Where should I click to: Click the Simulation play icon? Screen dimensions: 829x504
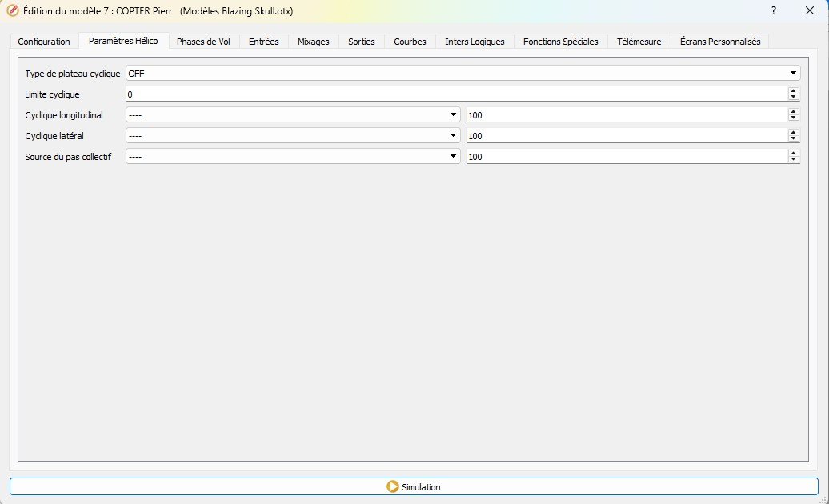[x=392, y=486]
